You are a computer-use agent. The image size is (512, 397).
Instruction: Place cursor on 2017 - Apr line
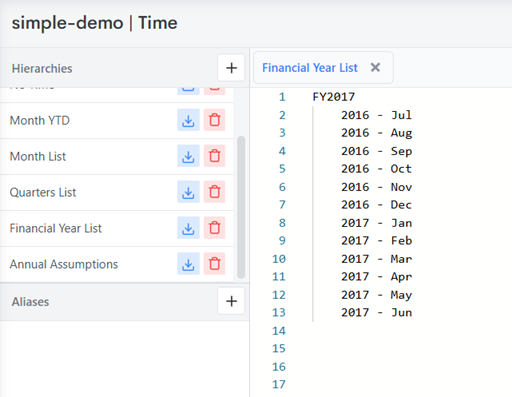[376, 277]
